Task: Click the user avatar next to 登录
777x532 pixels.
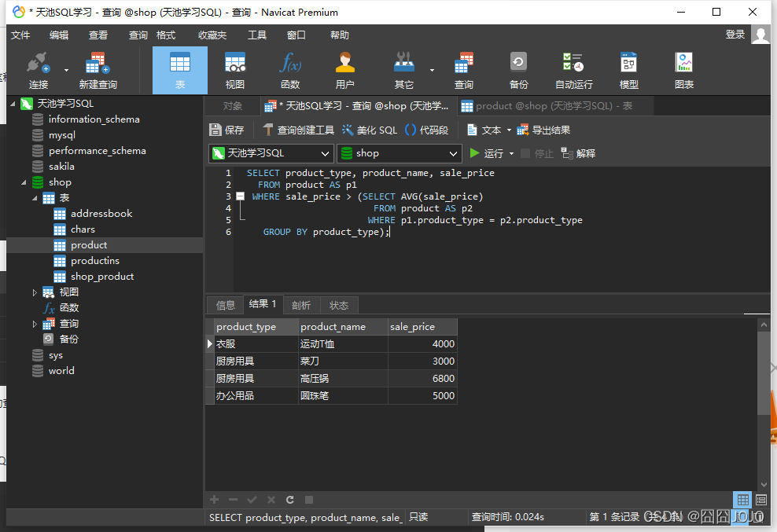Action: 760,34
